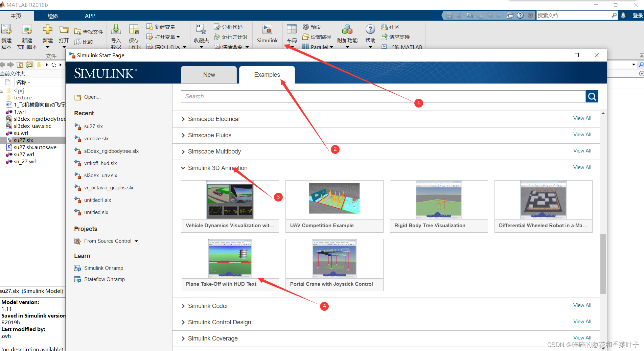644x351 pixels.
Task: Select su27.slx in current folder list
Action: [23, 140]
